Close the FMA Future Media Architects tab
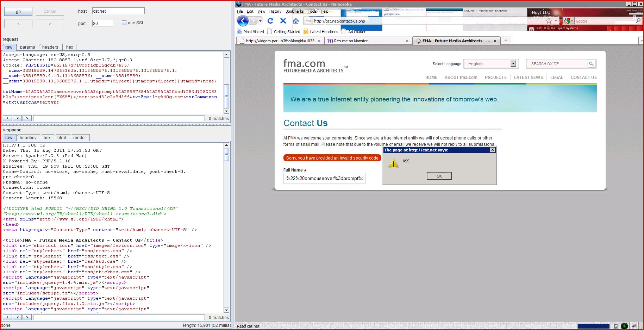The width and height of the screenshot is (644, 330). pos(495,41)
